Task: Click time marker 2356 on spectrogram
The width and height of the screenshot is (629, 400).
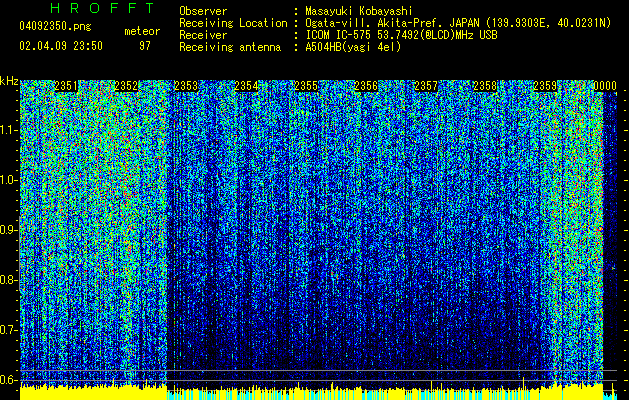Action: [x=366, y=86]
